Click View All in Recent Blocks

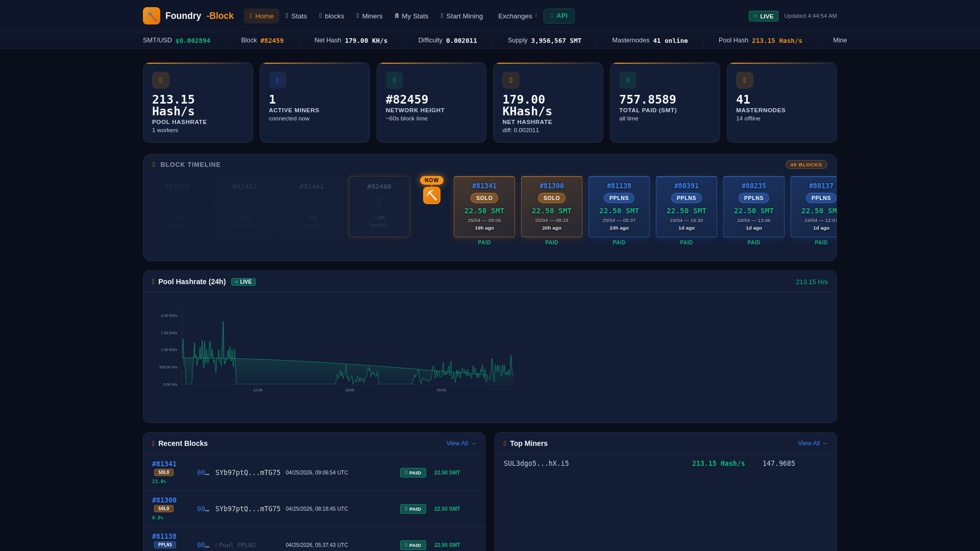click(461, 443)
